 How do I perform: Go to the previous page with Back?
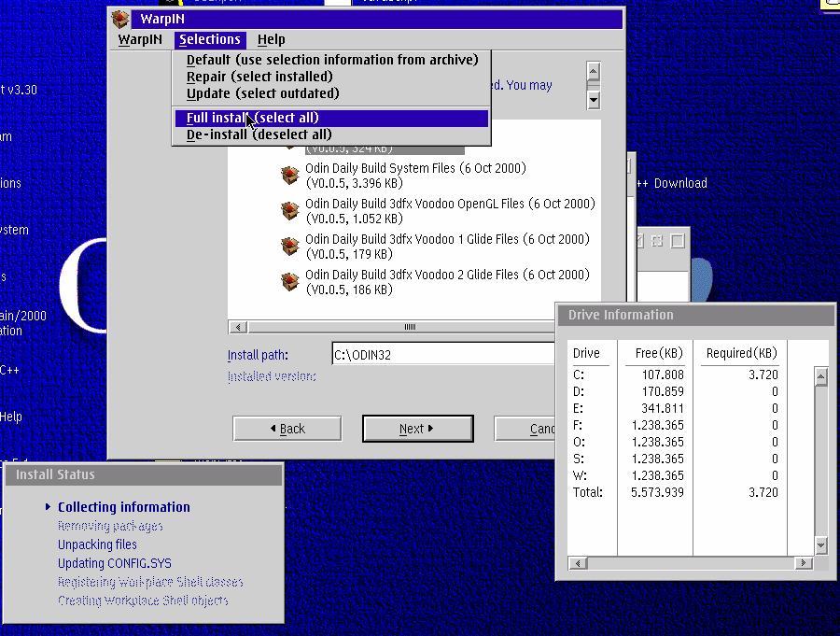(x=287, y=429)
